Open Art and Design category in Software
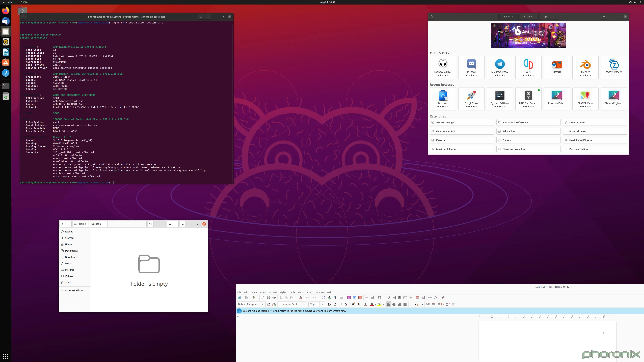This screenshot has height=362, width=644. [x=462, y=122]
